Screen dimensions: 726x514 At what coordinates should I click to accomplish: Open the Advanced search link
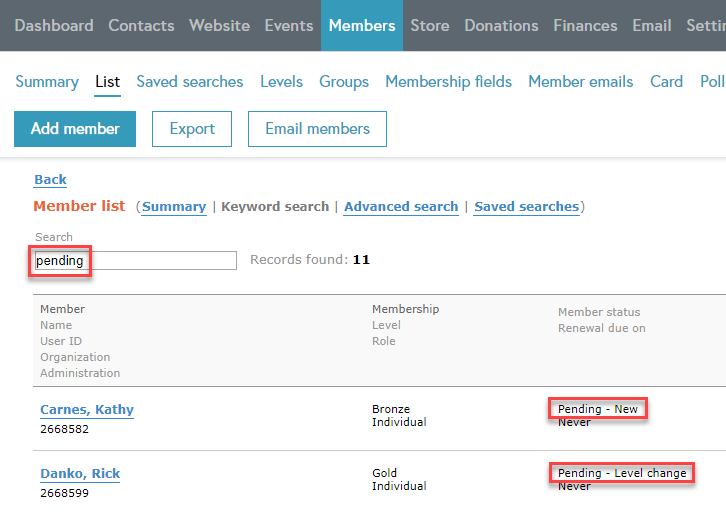(400, 207)
